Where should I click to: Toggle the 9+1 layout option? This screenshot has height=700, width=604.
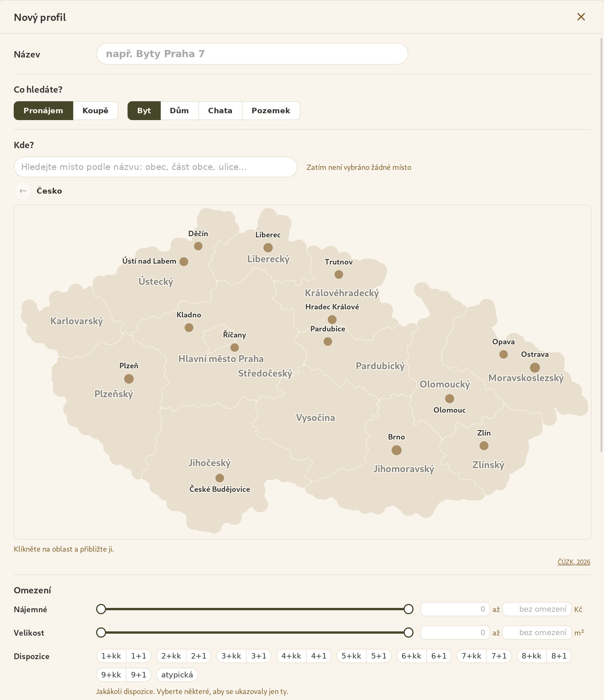pyautogui.click(x=139, y=675)
